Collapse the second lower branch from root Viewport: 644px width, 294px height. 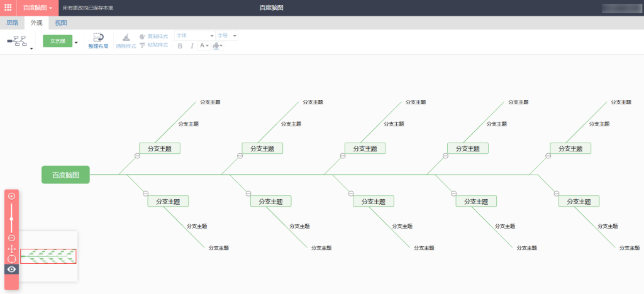pyautogui.click(x=248, y=193)
